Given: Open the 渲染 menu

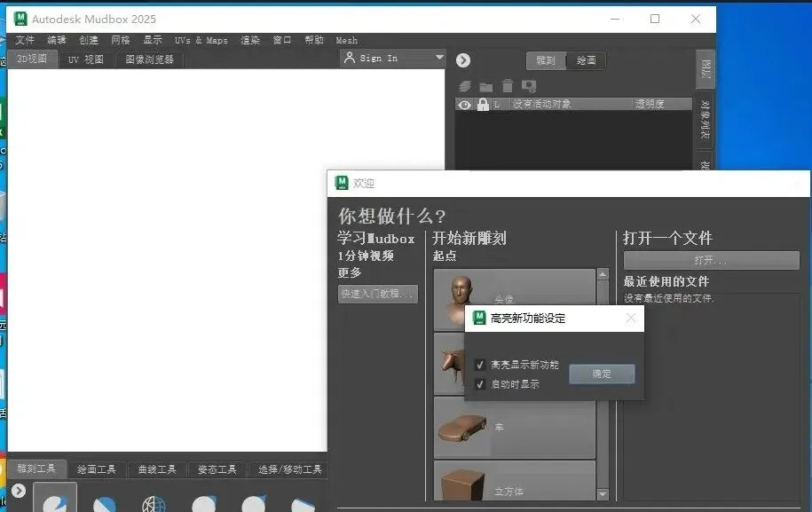Looking at the screenshot, I should pos(250,40).
